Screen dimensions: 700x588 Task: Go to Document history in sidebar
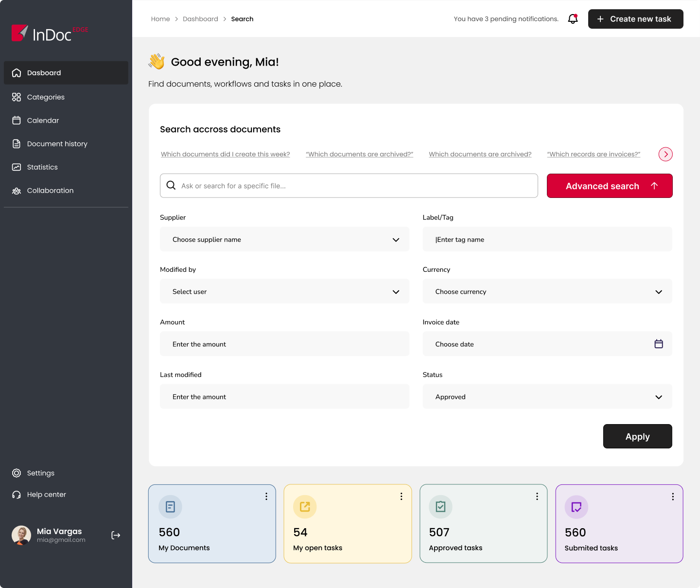tap(57, 144)
